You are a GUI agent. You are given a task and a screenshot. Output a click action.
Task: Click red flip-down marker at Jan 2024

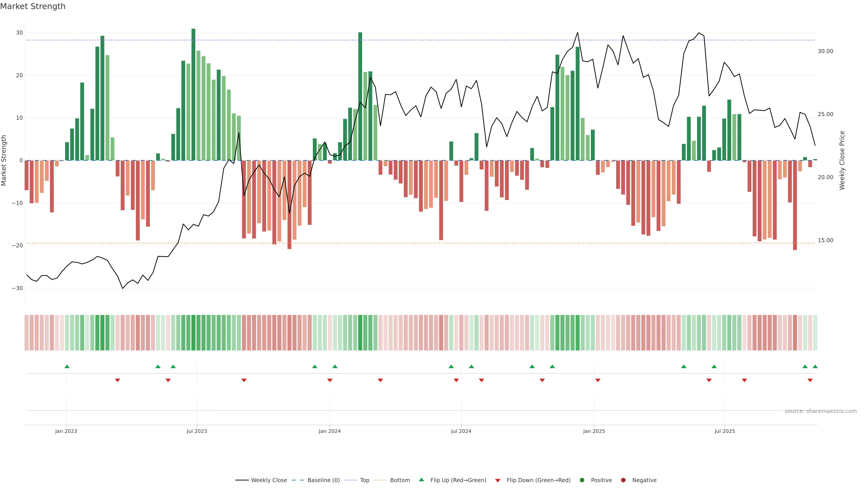(330, 380)
